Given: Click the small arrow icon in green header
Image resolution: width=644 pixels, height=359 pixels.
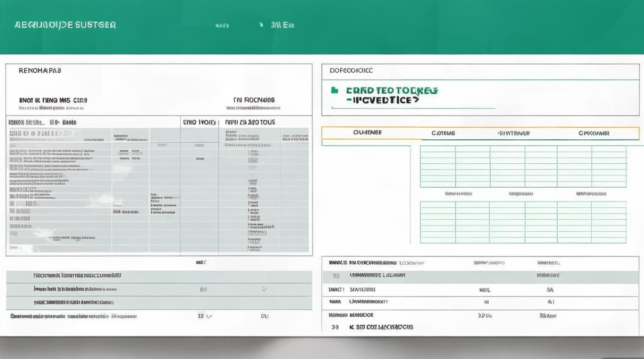Looking at the screenshot, I should point(261,25).
